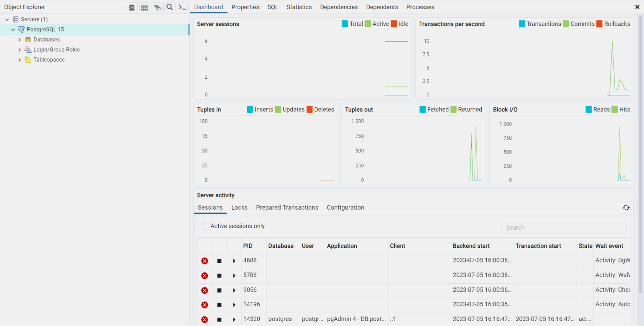Click the PostgreSQL 15 elephant icon
Image resolution: width=644 pixels, height=326 pixels.
[x=21, y=30]
